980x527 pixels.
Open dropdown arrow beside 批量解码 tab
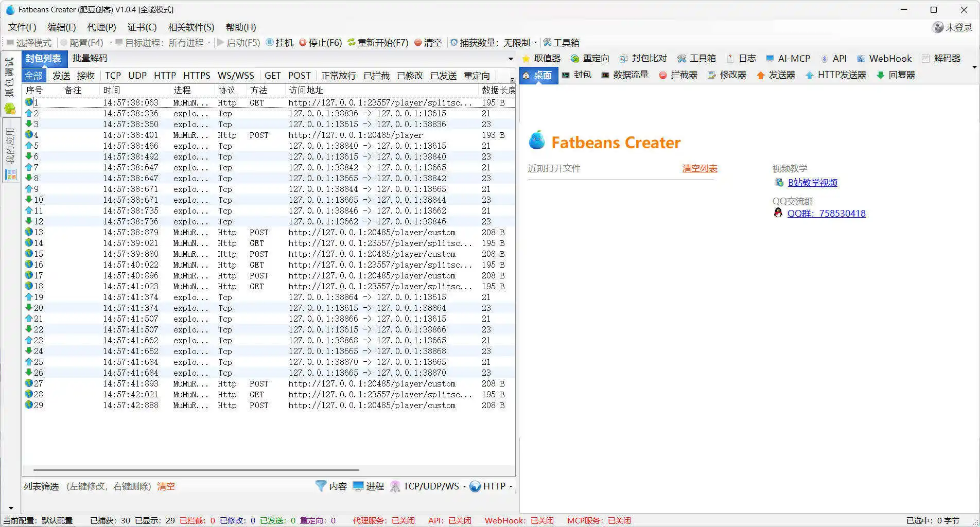511,59
